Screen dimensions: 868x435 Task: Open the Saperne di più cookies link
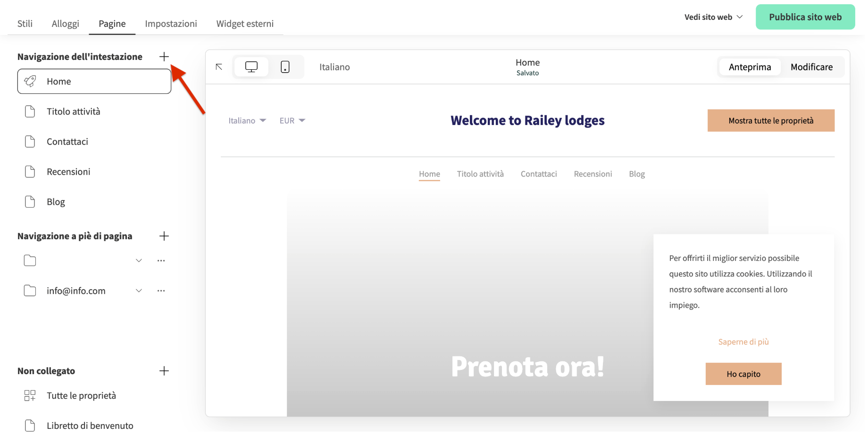(x=743, y=342)
